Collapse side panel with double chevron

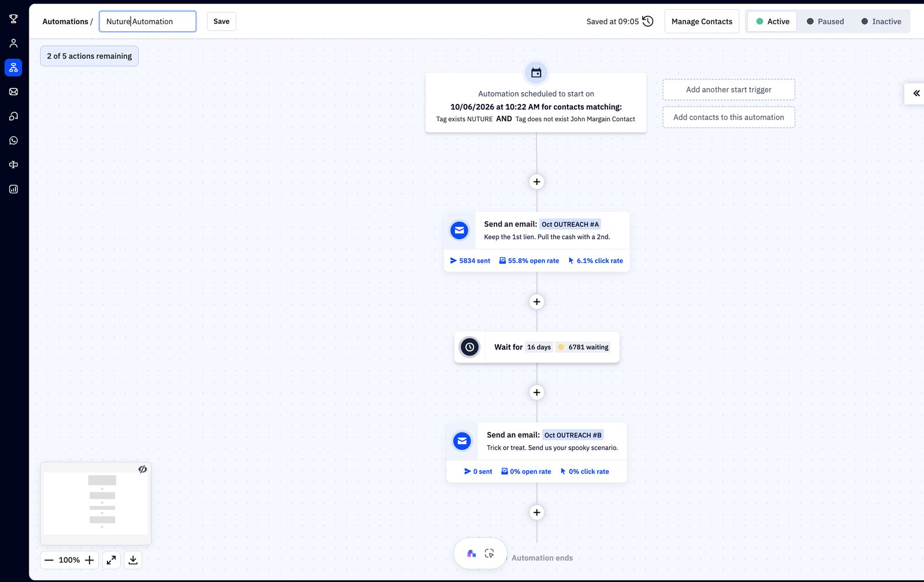pyautogui.click(x=916, y=93)
